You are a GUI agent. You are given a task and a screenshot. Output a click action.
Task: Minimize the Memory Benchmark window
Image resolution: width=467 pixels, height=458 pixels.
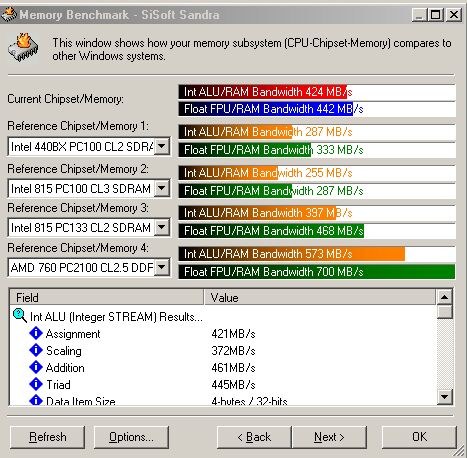coord(419,14)
